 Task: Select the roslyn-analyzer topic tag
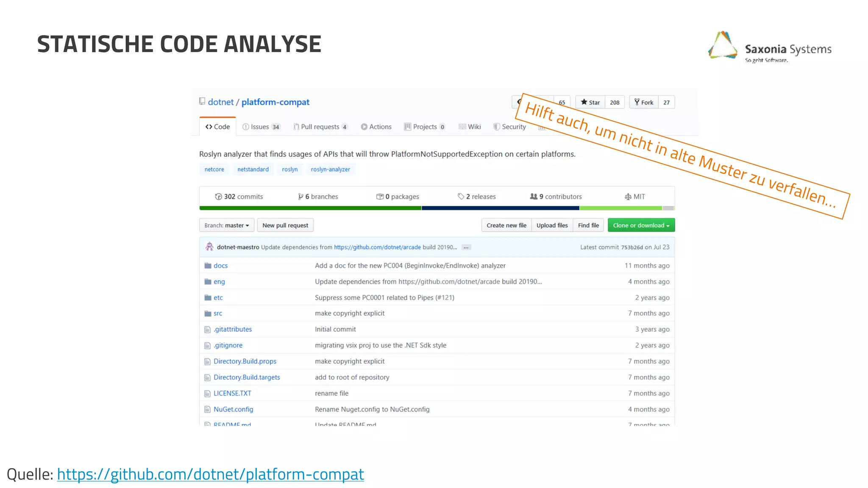[x=331, y=169]
